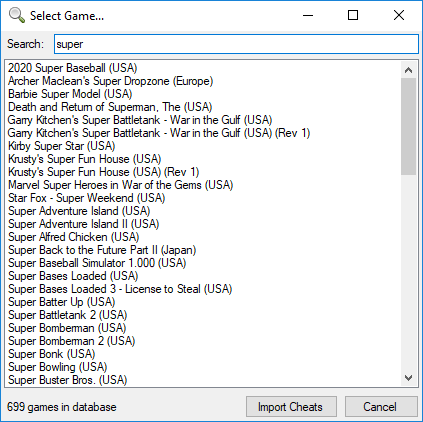The image size is (423, 422).
Task: Minimize the Select Game window
Action: click(308, 15)
